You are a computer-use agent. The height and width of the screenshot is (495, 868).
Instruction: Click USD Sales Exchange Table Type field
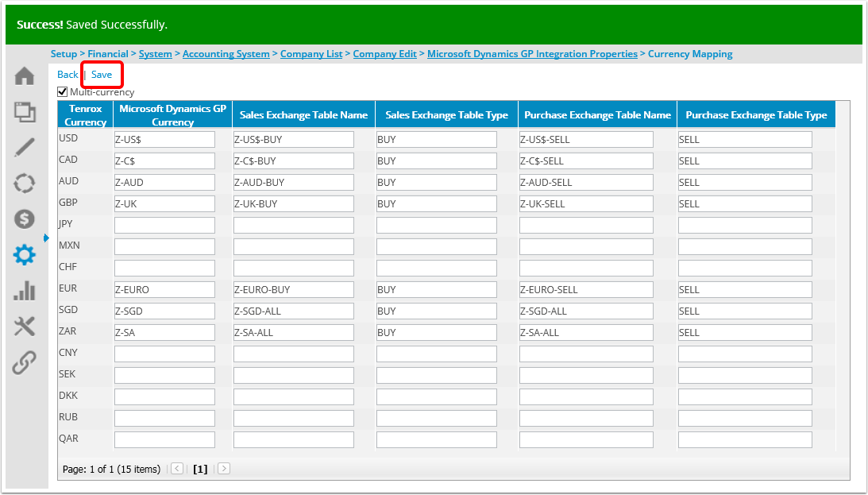tap(436, 140)
